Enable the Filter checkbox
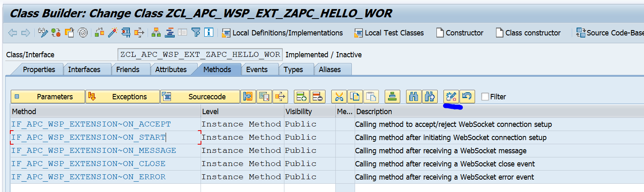Image resolution: width=644 pixels, height=192 pixels. [485, 97]
